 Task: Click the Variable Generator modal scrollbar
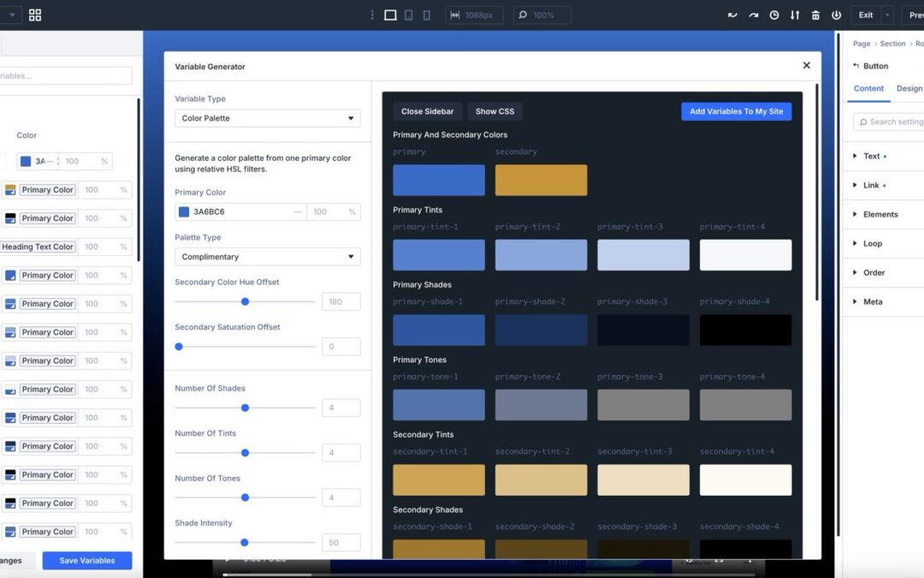coord(817,192)
